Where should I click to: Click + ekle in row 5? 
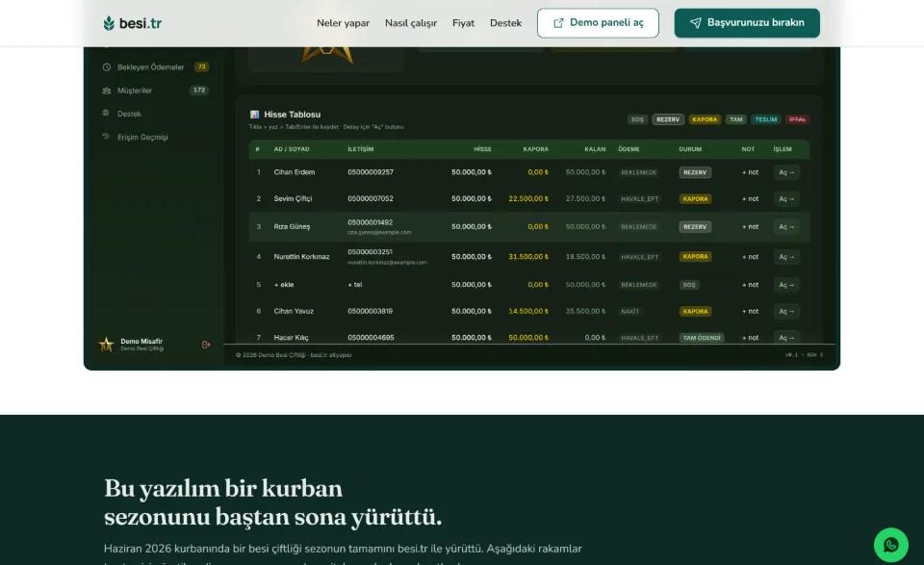pos(284,285)
